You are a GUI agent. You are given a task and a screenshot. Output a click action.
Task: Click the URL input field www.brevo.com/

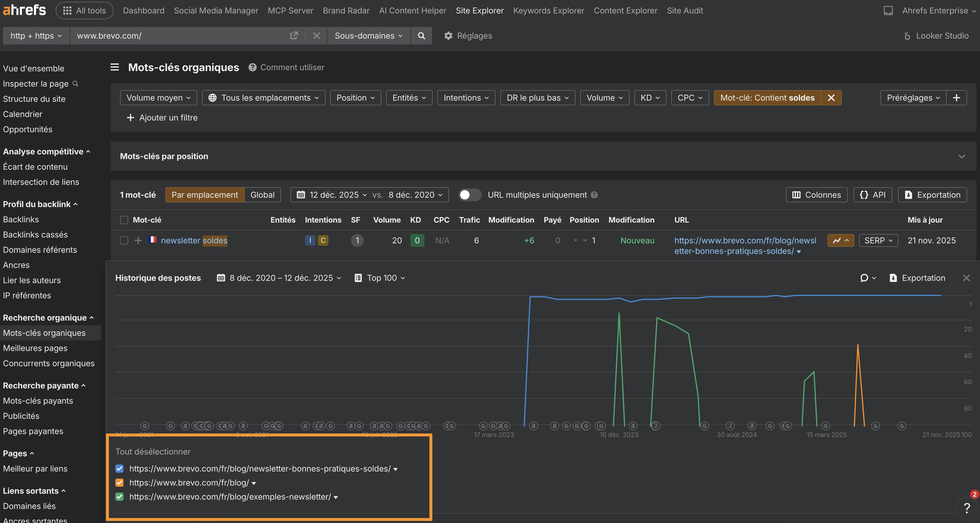pyautogui.click(x=179, y=36)
